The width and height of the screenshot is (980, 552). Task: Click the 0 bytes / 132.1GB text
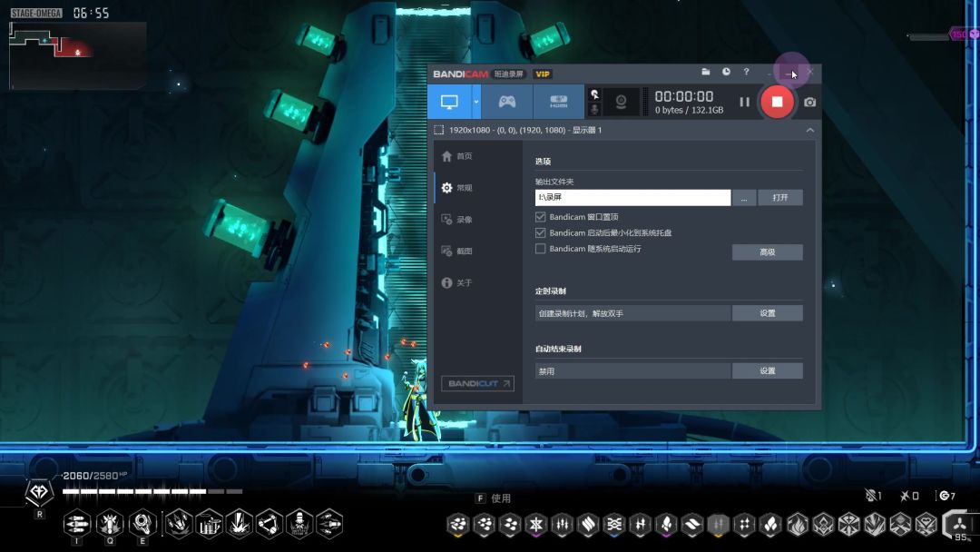coord(689,110)
